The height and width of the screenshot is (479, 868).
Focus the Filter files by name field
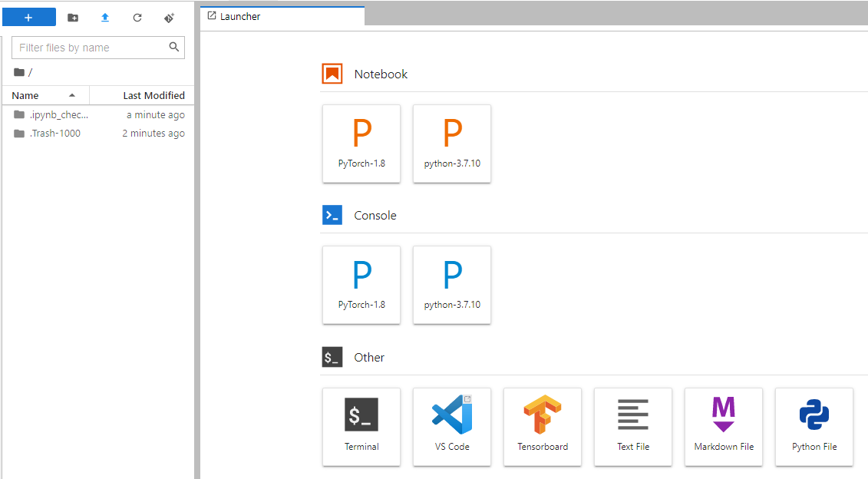98,48
